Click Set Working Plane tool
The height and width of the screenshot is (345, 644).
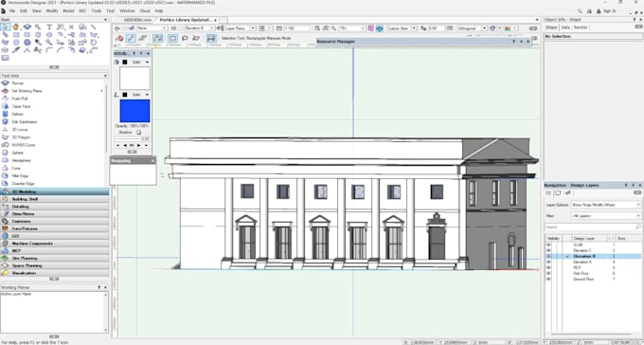[27, 91]
